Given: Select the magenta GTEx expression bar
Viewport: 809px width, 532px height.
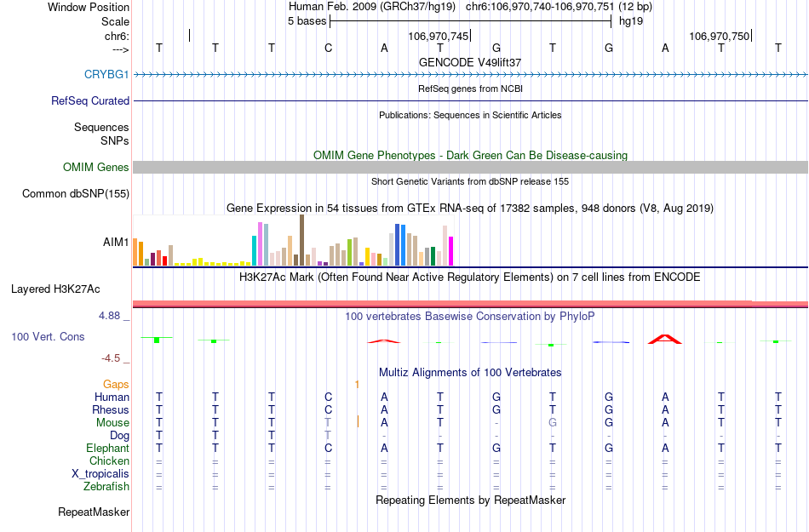Looking at the screenshot, I should pos(451,251).
